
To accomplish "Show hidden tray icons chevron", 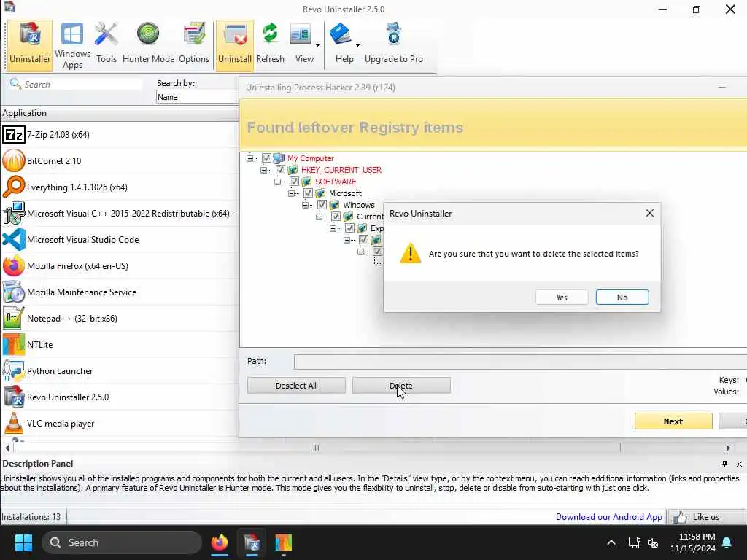I will click(x=611, y=542).
